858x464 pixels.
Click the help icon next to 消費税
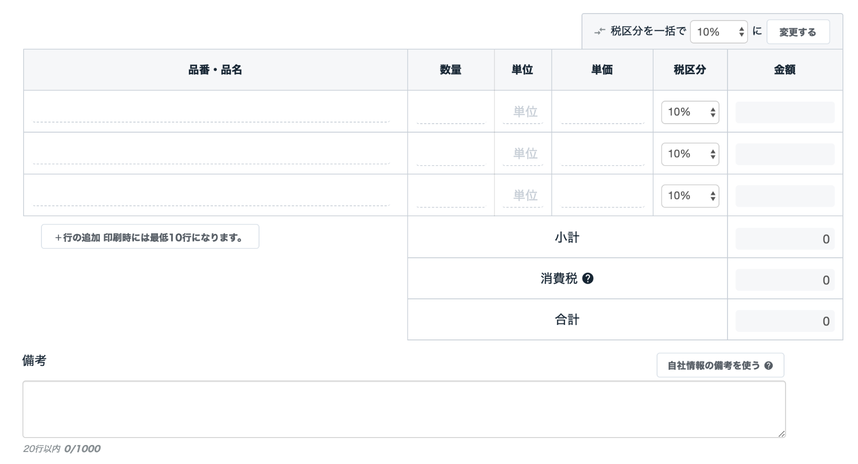[588, 279]
